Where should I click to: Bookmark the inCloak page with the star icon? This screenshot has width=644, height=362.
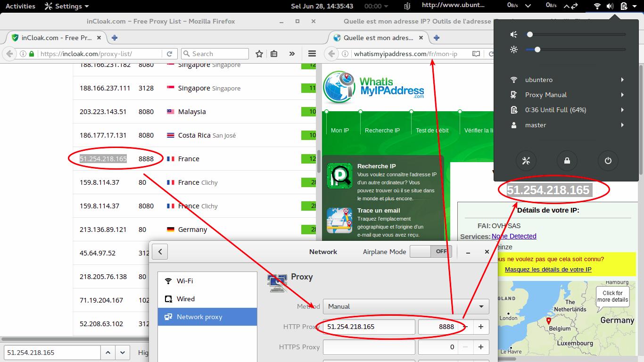coord(259,54)
